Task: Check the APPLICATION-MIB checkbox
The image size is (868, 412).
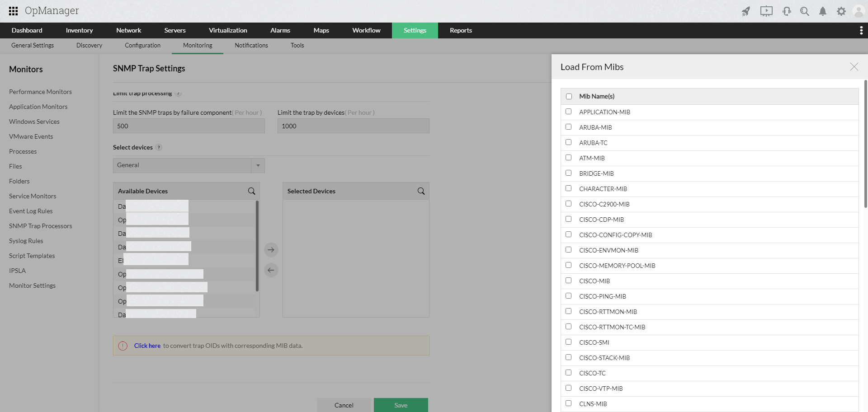Action: coord(569,112)
